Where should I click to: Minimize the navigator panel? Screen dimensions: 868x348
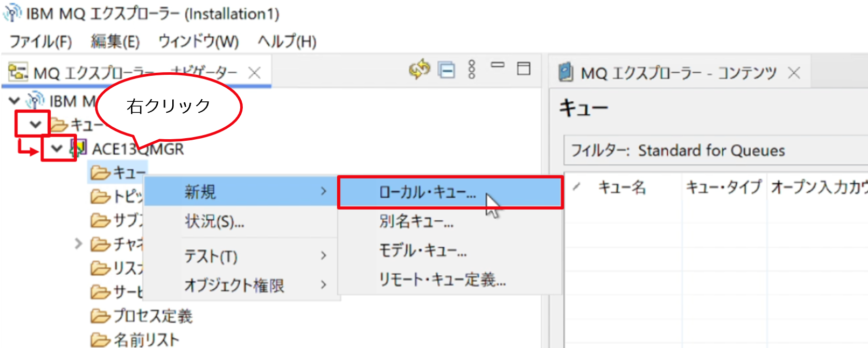pyautogui.click(x=498, y=65)
